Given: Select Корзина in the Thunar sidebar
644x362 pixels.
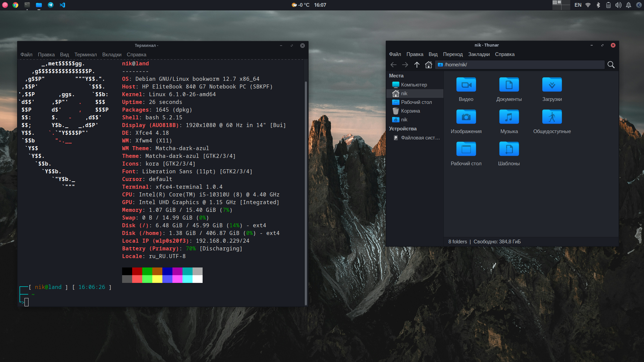Looking at the screenshot, I should point(410,111).
